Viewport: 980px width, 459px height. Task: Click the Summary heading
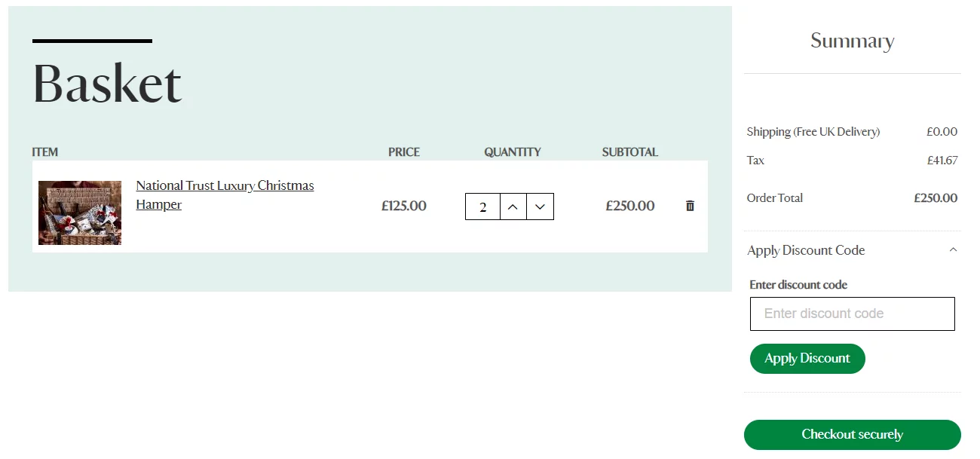click(x=852, y=41)
